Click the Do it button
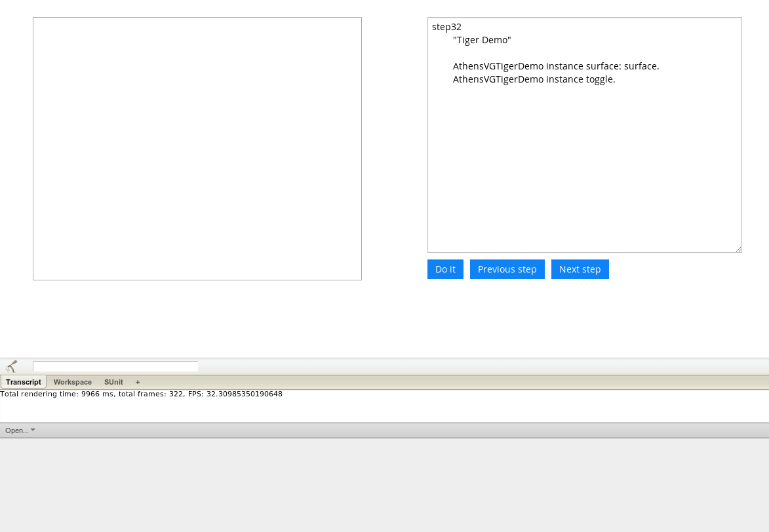The image size is (769, 532). [x=445, y=269]
